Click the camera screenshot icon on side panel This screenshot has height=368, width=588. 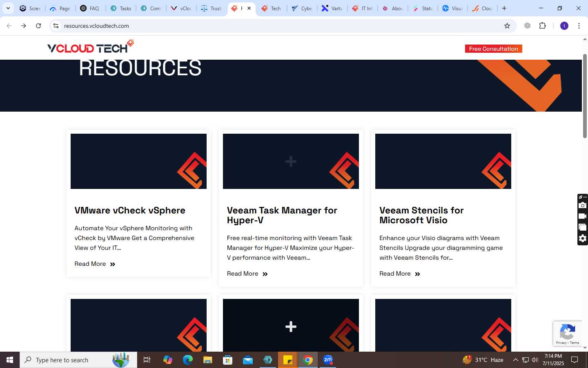point(583,205)
